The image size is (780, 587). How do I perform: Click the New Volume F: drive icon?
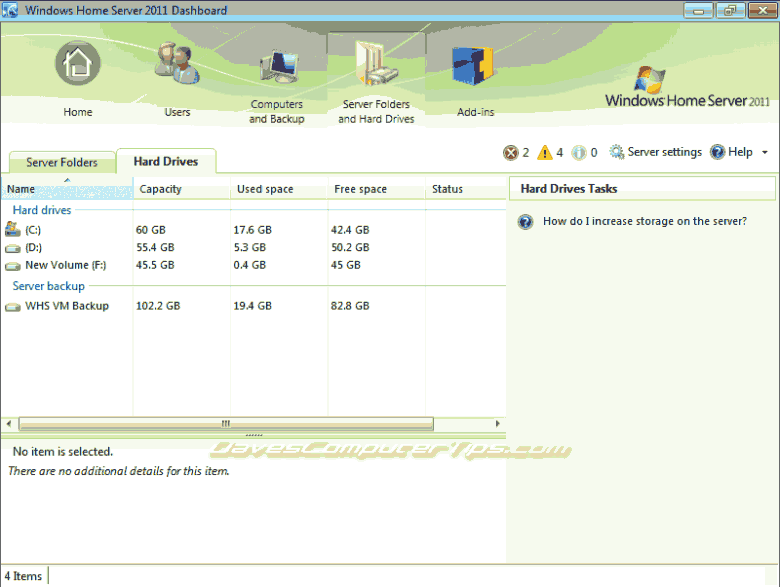click(x=12, y=266)
